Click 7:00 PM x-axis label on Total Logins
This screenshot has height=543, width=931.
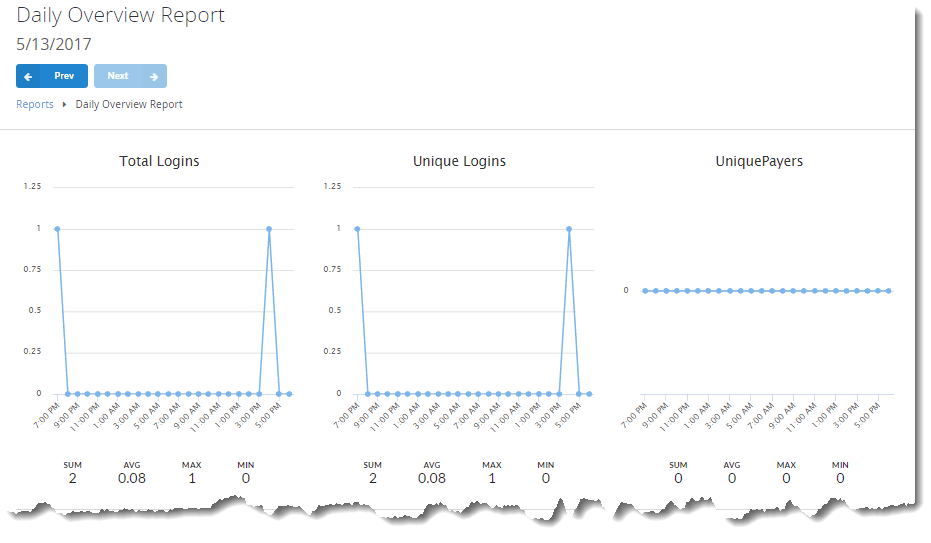coord(47,415)
